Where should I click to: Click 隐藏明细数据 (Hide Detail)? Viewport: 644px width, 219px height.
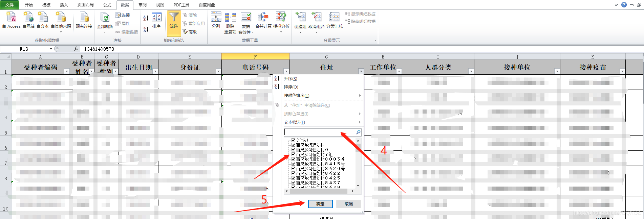(x=360, y=21)
